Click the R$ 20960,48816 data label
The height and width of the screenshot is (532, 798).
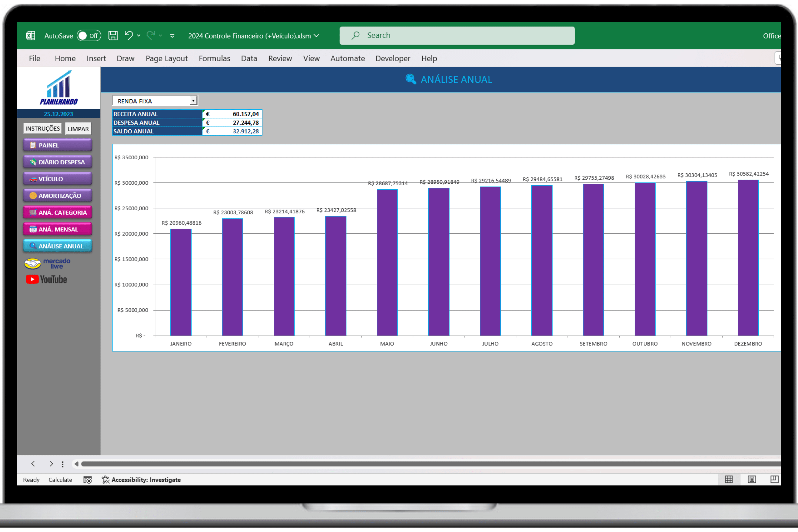click(x=182, y=223)
